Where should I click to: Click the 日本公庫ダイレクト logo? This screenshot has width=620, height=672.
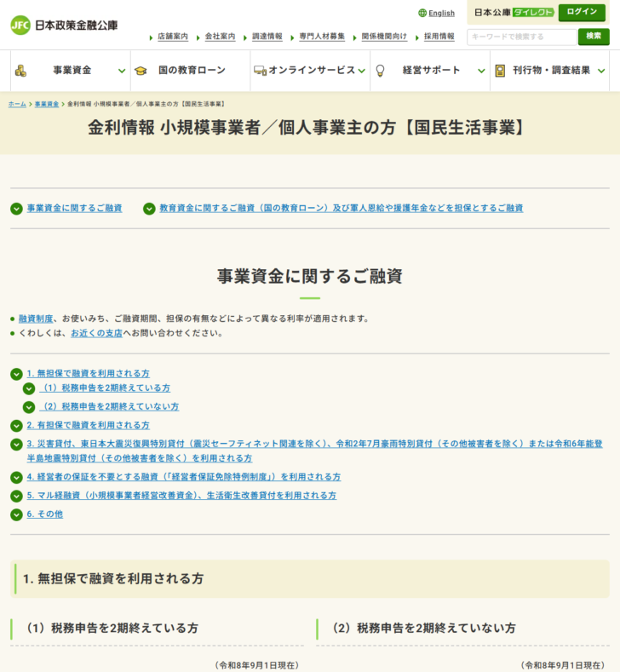[514, 13]
